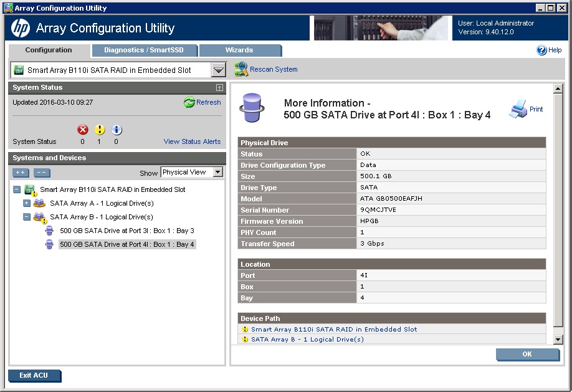Click the Help question mark icon
This screenshot has width=572, height=392.
(541, 50)
